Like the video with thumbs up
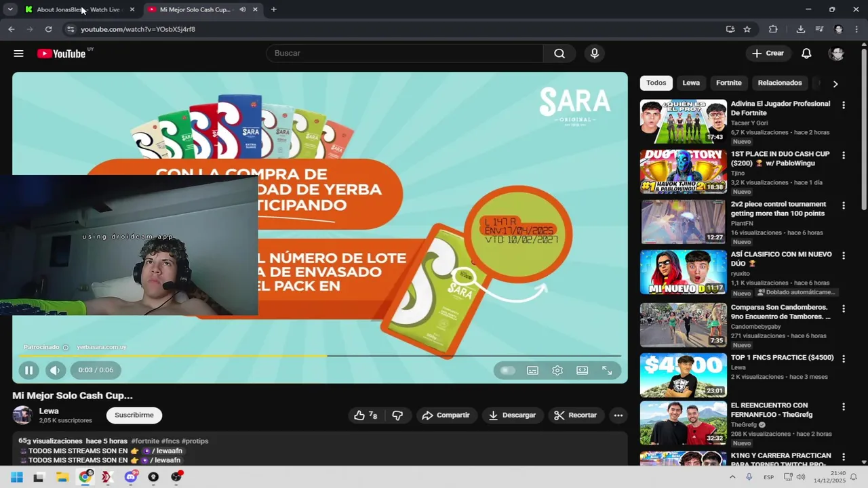The width and height of the screenshot is (868, 488). pos(366,415)
